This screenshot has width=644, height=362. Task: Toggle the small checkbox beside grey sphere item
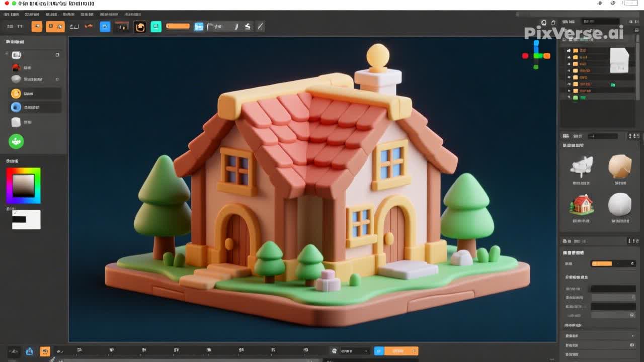(x=57, y=79)
